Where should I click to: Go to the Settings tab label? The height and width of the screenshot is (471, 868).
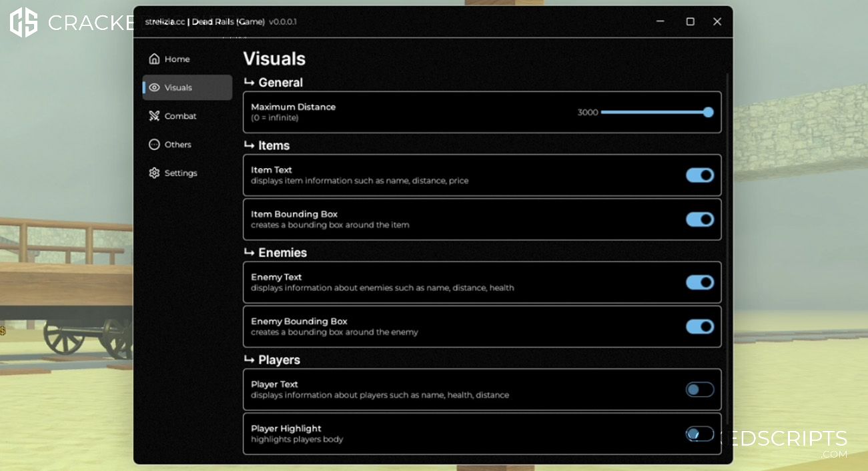click(181, 173)
